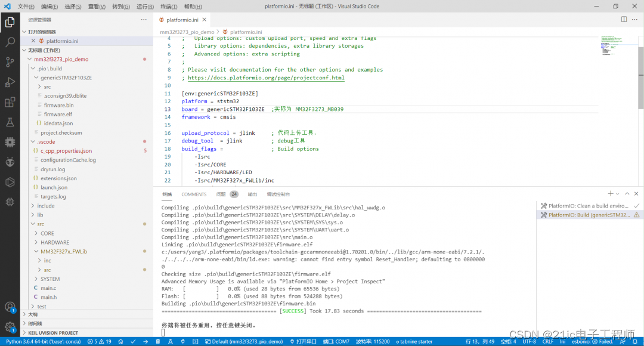Create a new terminal with plus icon
644x346 pixels.
tap(611, 193)
